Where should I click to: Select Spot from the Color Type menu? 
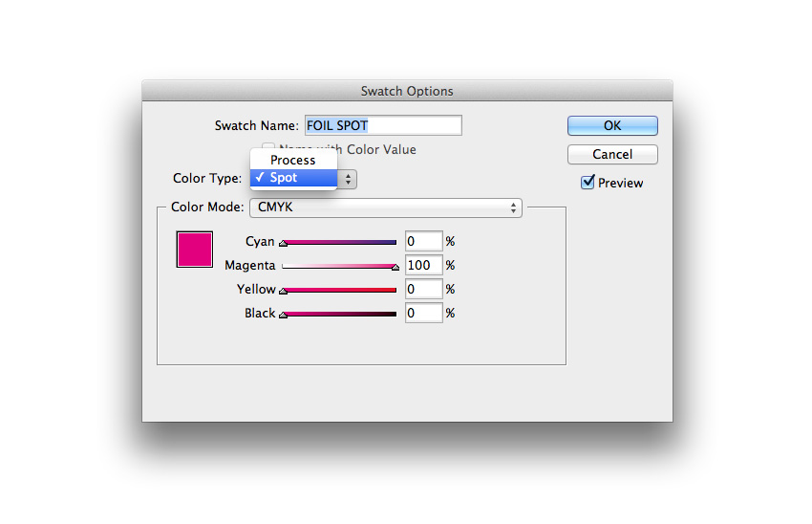[292, 178]
